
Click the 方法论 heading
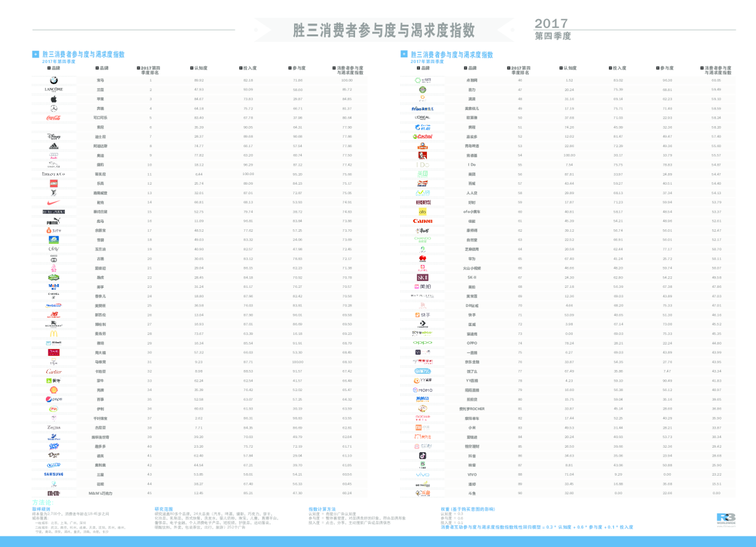[x=42, y=502]
